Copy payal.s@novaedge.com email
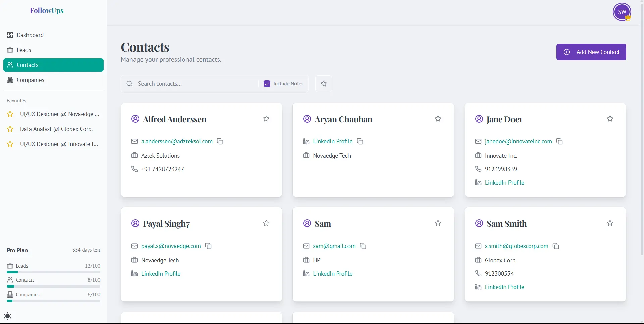Viewport: 644px width, 324px height. 208,246
